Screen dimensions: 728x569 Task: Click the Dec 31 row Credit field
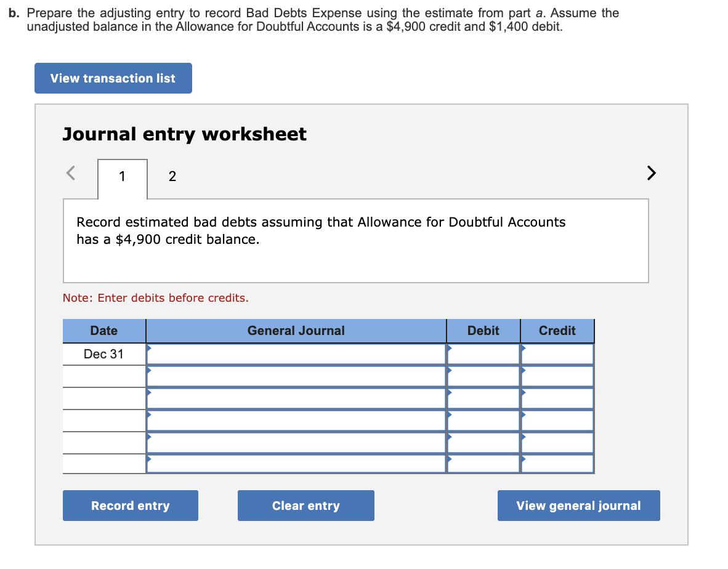pos(557,354)
